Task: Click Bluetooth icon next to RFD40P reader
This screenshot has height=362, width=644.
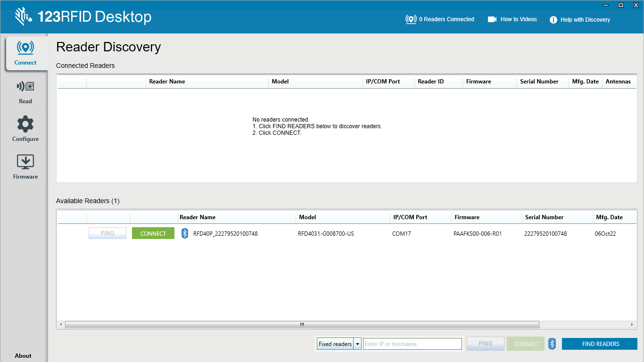Action: pos(185,233)
